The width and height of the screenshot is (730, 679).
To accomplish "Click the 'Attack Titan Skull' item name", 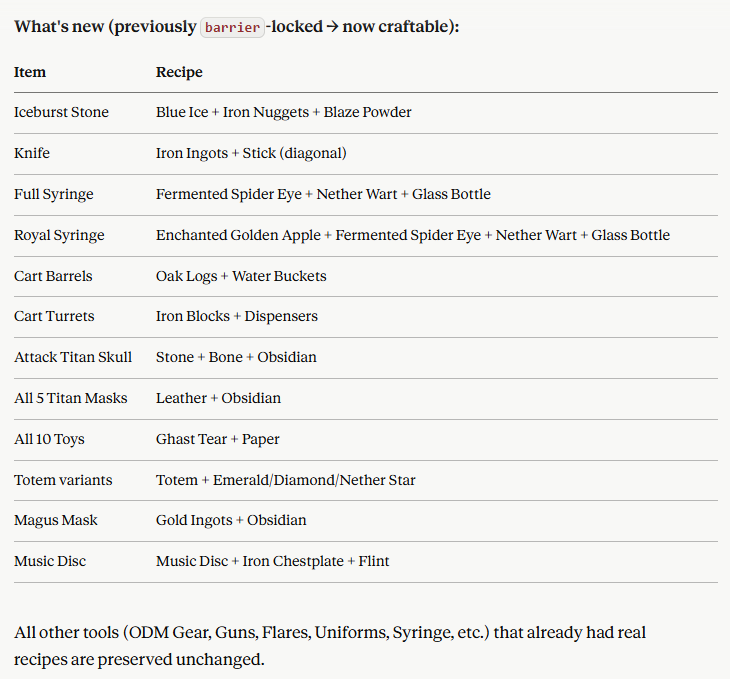I will [x=73, y=357].
